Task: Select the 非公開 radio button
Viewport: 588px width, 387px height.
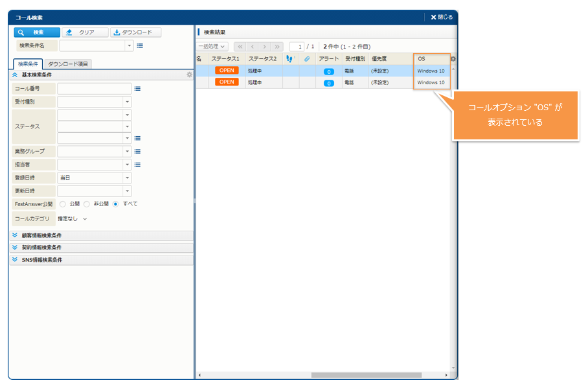Action: click(x=87, y=204)
